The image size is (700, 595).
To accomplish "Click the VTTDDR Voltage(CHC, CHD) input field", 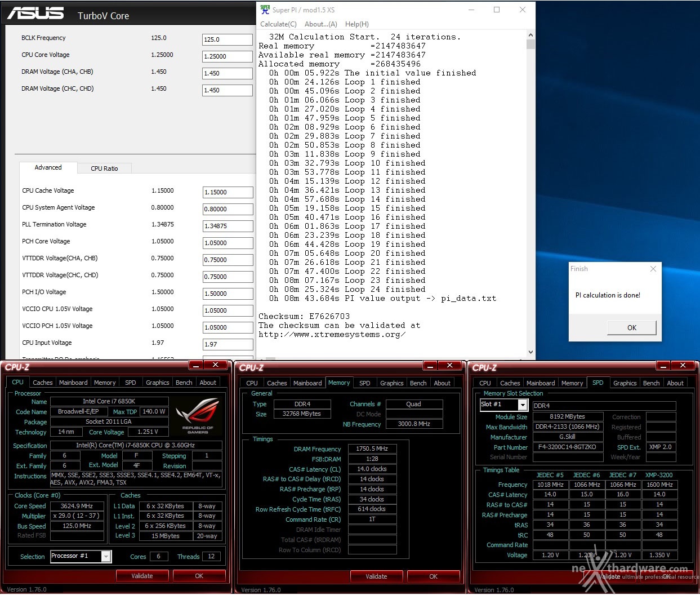I will click(228, 277).
